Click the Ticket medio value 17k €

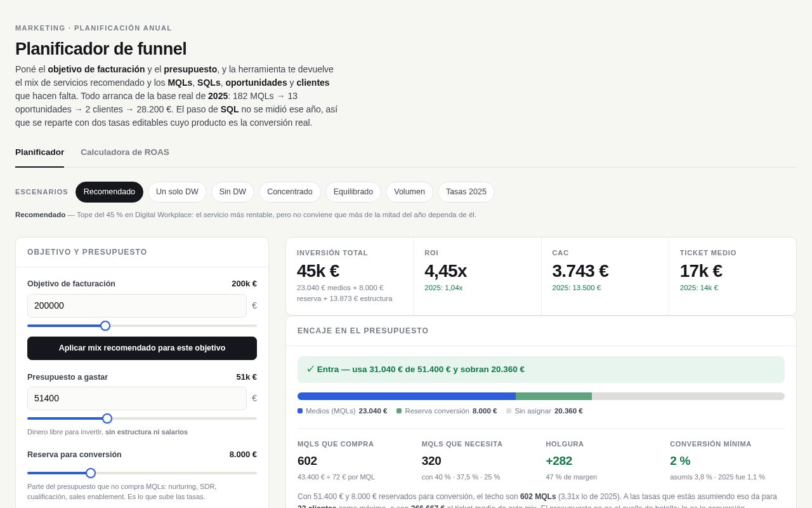(701, 271)
